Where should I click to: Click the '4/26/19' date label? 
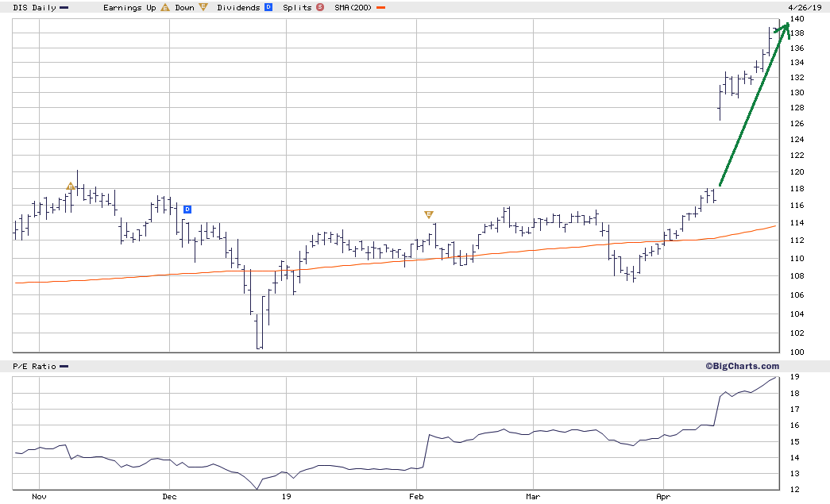805,7
